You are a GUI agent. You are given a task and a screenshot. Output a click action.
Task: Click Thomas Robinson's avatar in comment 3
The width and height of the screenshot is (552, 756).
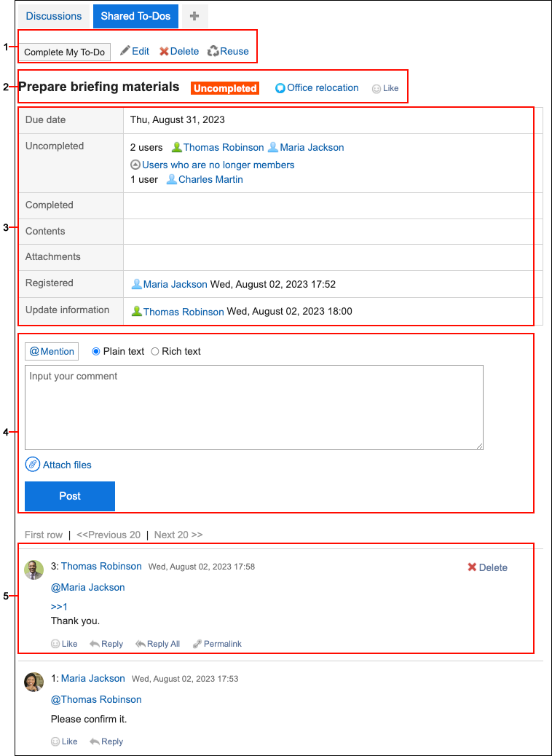[x=34, y=570]
